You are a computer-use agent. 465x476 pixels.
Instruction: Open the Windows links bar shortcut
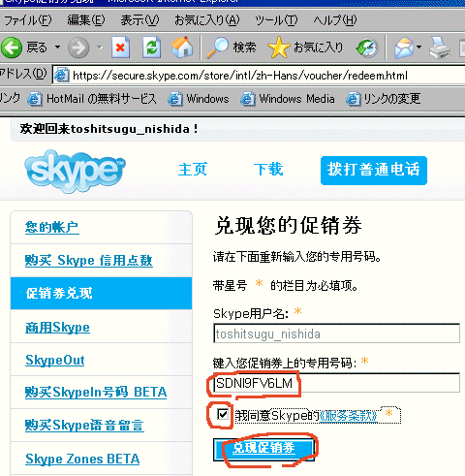(x=199, y=99)
